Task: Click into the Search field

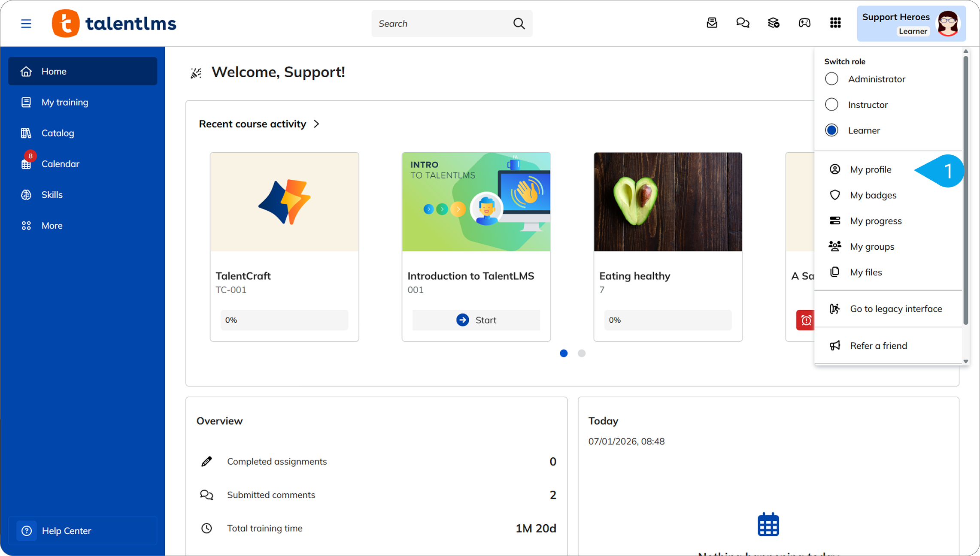Action: point(442,24)
